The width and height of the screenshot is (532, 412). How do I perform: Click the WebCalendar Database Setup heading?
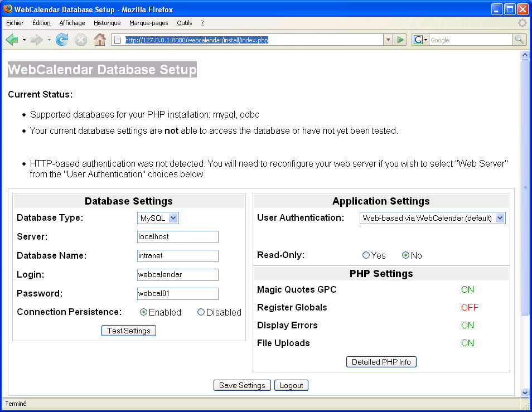click(102, 70)
